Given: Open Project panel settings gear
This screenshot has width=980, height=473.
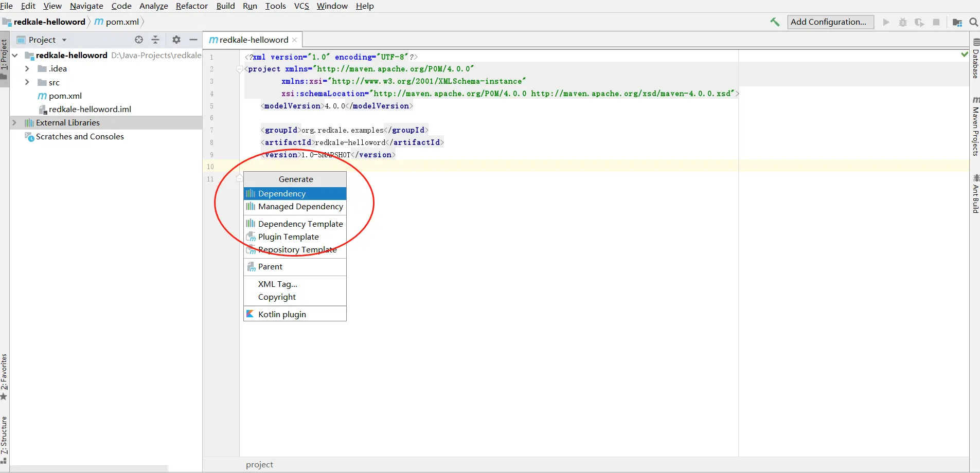Looking at the screenshot, I should 176,40.
